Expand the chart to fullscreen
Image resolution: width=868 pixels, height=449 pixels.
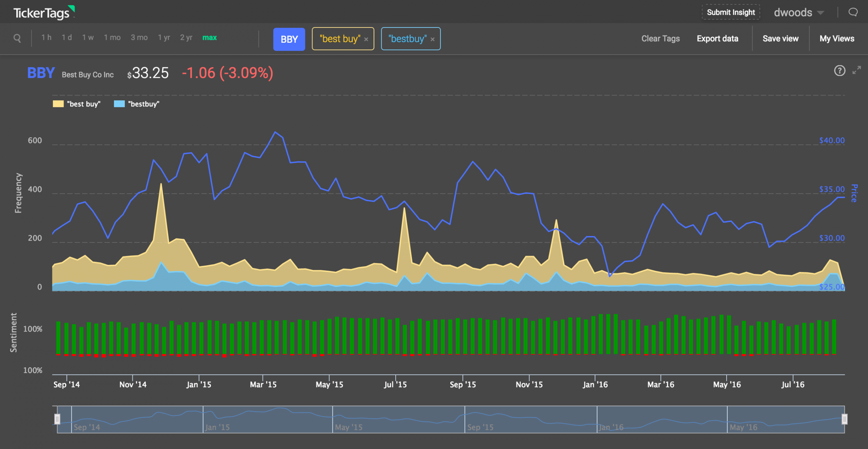click(856, 70)
